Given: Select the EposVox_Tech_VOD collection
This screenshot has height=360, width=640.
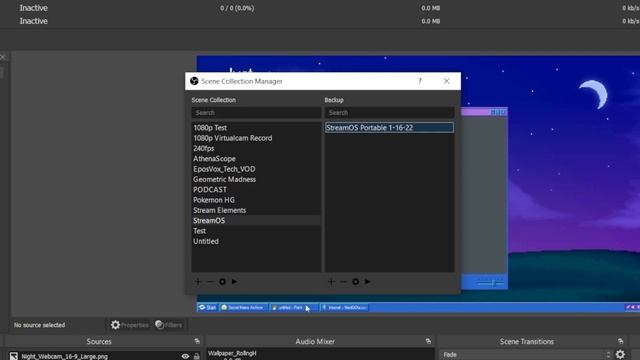Looking at the screenshot, I should [x=256, y=169].
